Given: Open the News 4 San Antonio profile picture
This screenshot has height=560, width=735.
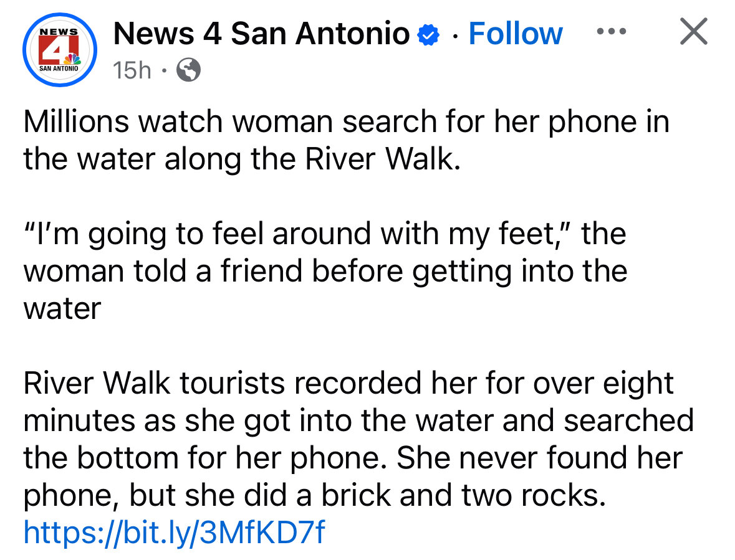Looking at the screenshot, I should tap(59, 51).
